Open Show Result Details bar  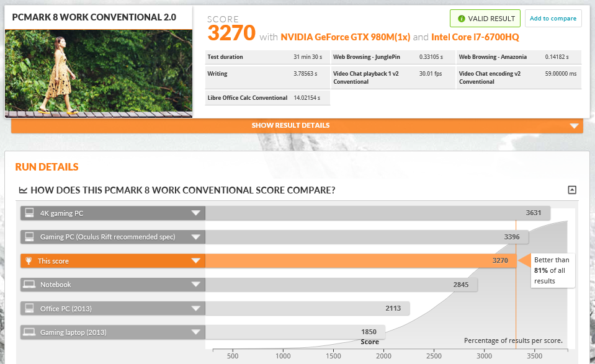click(x=297, y=125)
